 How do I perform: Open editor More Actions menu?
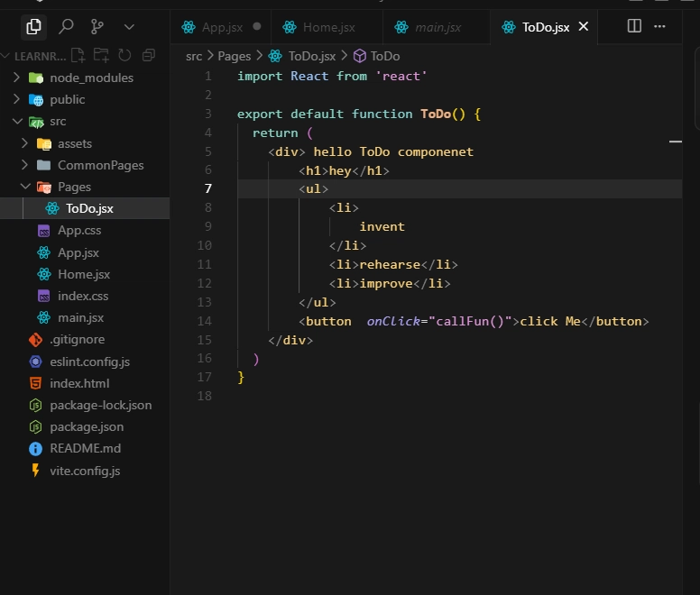click(659, 26)
